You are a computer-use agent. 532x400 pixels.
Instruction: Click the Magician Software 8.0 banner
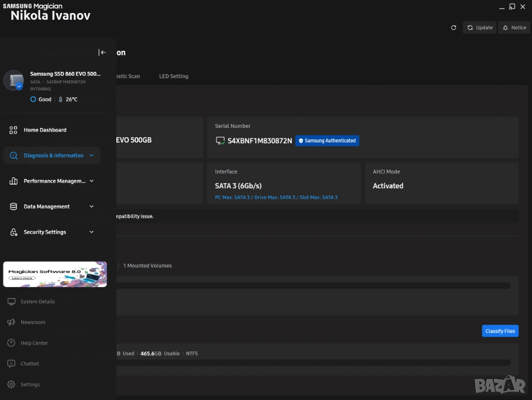tap(55, 274)
